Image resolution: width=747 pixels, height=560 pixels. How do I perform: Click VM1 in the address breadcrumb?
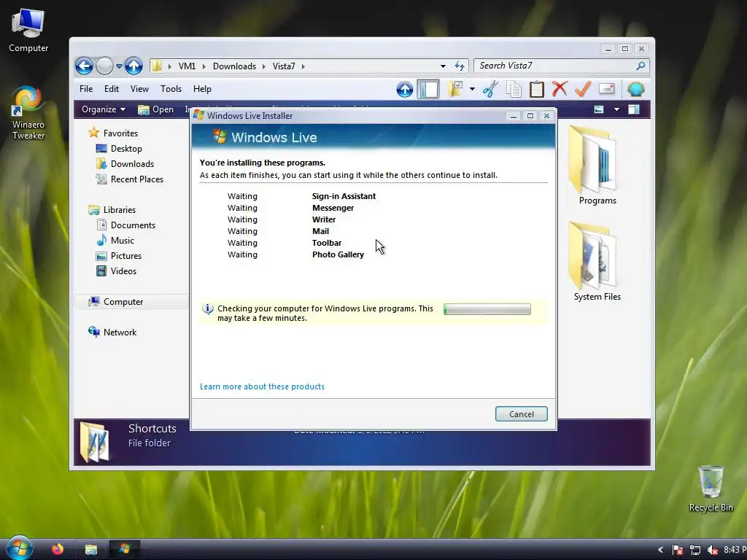[x=187, y=66]
